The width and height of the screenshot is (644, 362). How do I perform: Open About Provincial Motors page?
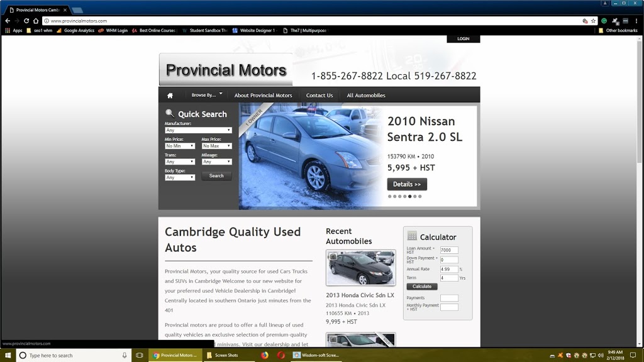pos(263,96)
